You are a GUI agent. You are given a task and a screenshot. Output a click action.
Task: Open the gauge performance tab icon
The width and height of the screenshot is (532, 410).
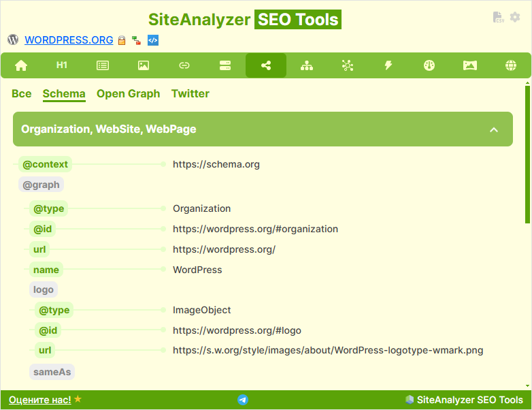point(429,65)
